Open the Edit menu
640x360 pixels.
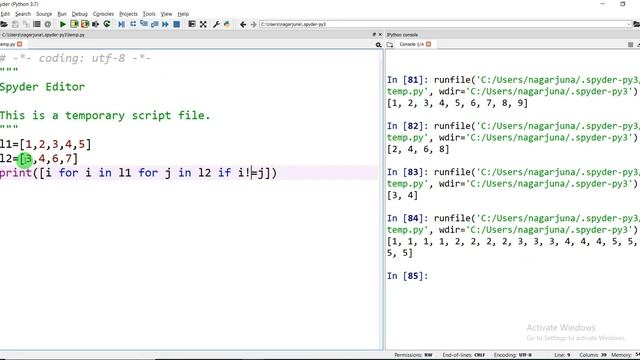point(5,14)
